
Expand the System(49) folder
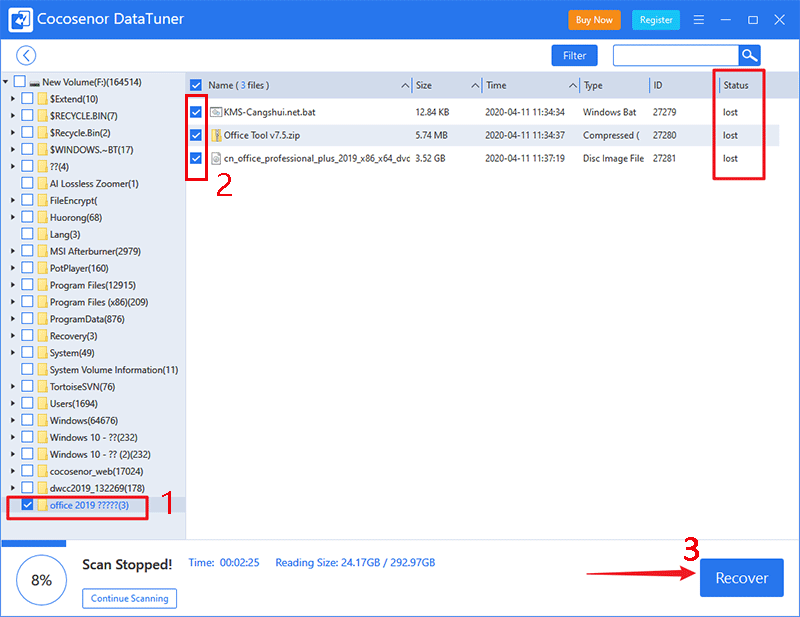click(13, 353)
